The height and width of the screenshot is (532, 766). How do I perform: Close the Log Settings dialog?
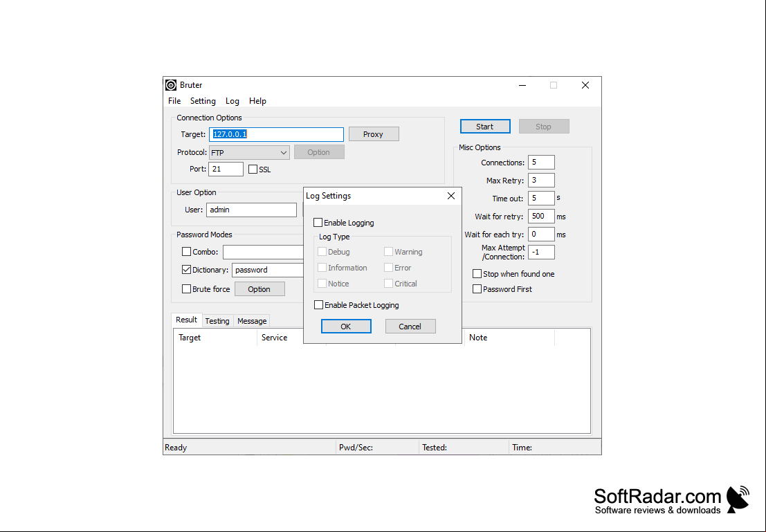coord(451,196)
